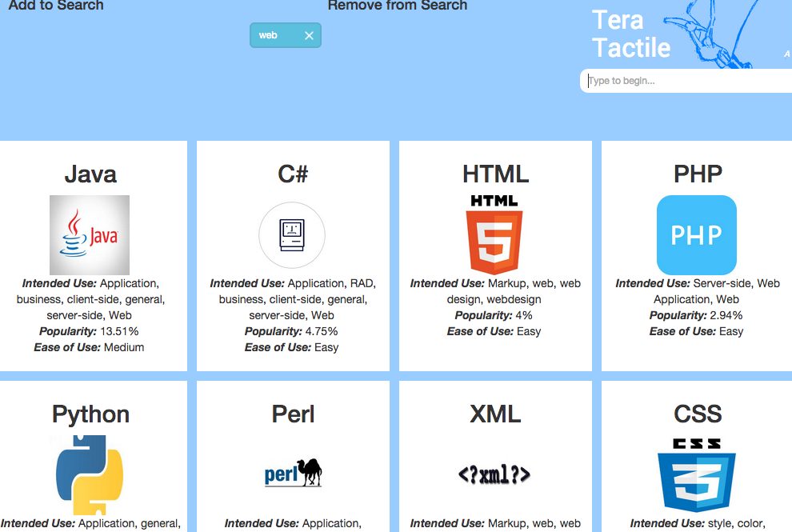Click CSS's 'Intended Use: style, color' line
This screenshot has width=792, height=532.
[698, 523]
